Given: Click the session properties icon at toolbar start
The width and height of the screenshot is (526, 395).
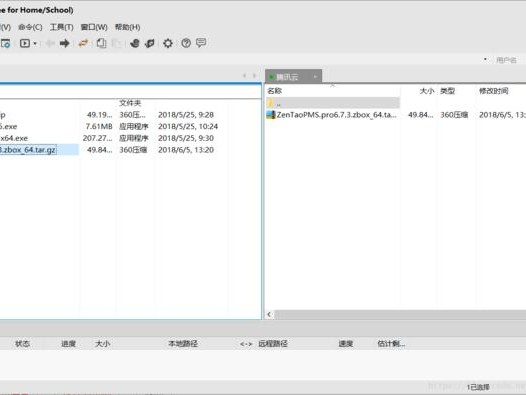Looking at the screenshot, I should (x=6, y=43).
